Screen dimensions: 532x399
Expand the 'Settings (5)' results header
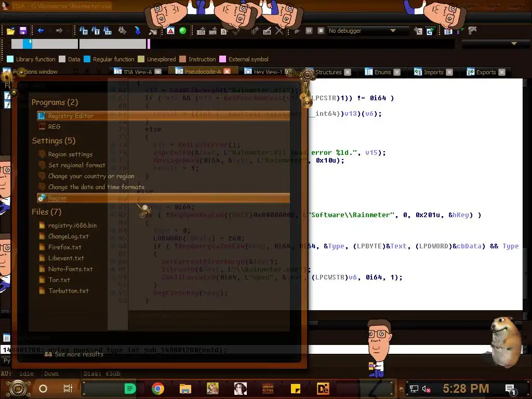54,140
